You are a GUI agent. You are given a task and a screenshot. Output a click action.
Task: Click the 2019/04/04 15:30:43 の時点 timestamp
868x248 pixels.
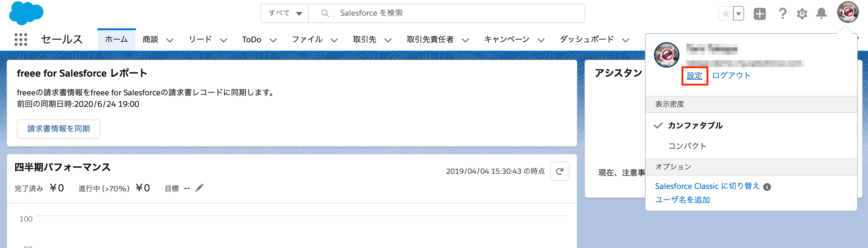pos(495,171)
